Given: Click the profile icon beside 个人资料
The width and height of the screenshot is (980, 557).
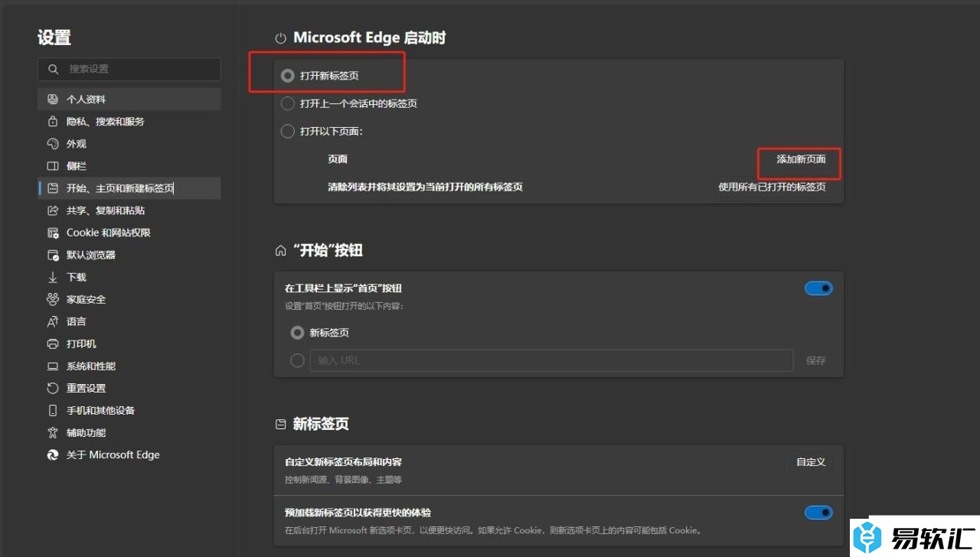Looking at the screenshot, I should (x=53, y=99).
